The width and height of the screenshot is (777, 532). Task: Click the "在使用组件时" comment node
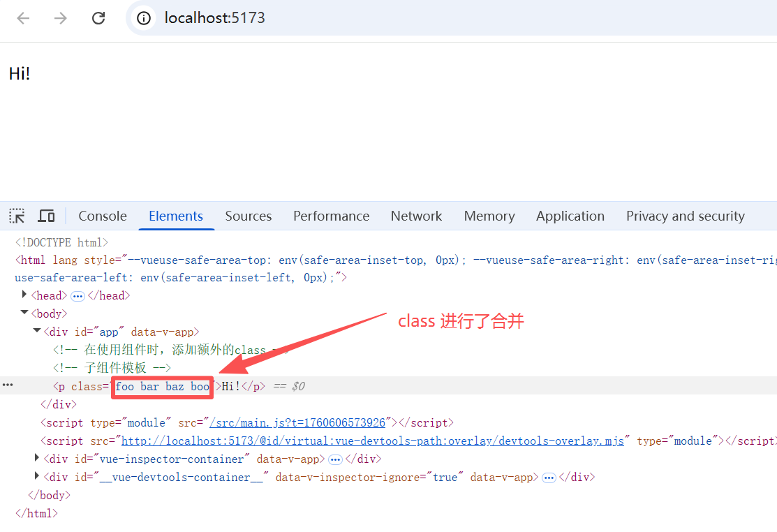(171, 350)
